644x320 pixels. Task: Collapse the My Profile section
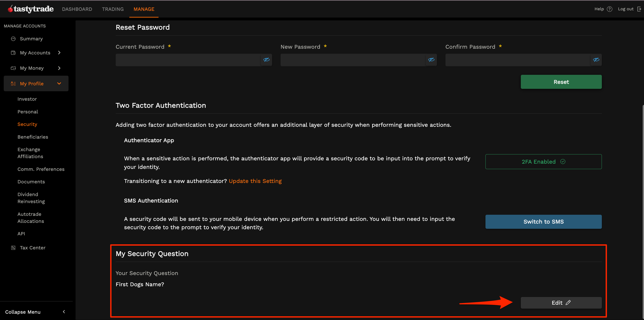tap(59, 83)
